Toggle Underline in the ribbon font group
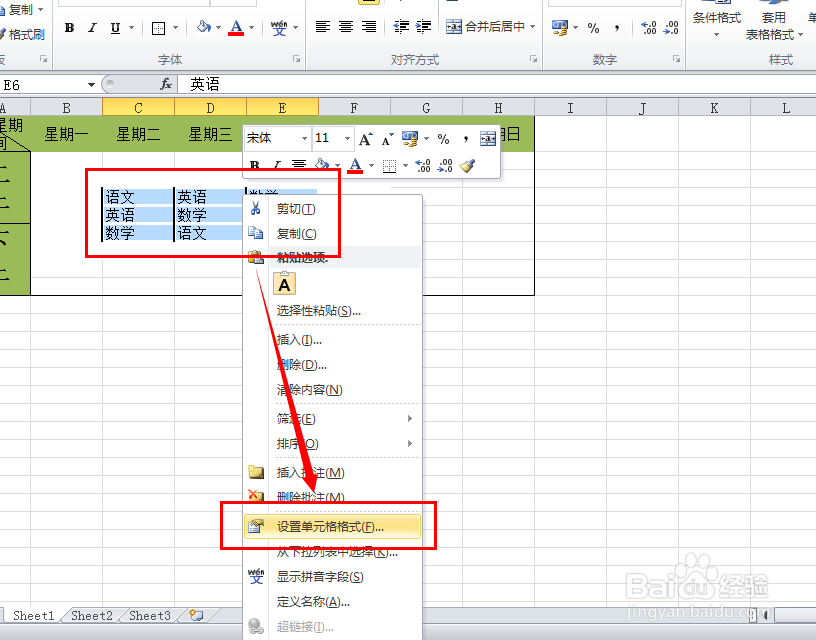The image size is (816, 640). tap(116, 28)
